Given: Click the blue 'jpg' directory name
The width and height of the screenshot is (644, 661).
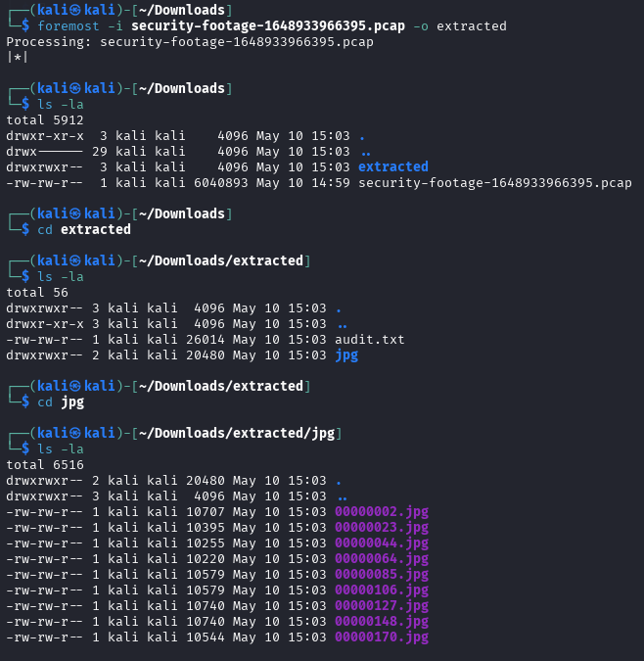Looking at the screenshot, I should click(x=346, y=355).
